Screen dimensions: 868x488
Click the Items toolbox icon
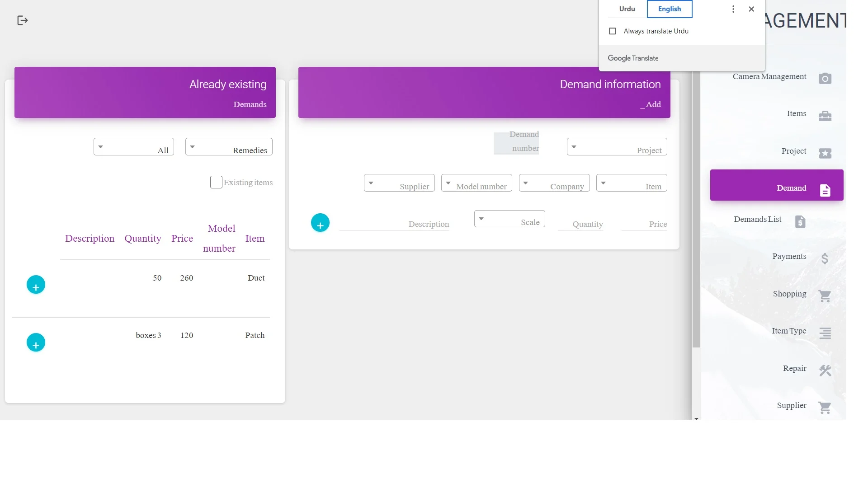pyautogui.click(x=825, y=116)
